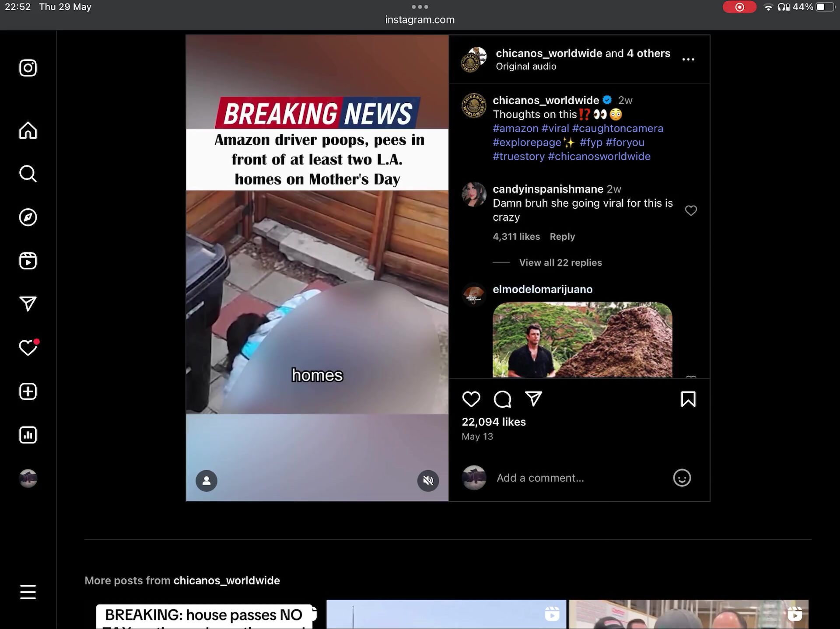Pause the Breaking News video
The height and width of the screenshot is (629, 840).
(317, 268)
